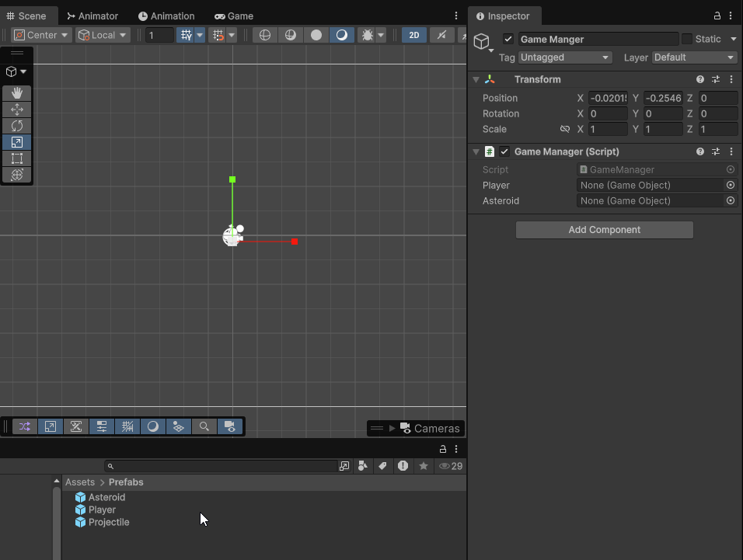Select the Rect tool
The width and height of the screenshot is (743, 560).
pyautogui.click(x=17, y=158)
